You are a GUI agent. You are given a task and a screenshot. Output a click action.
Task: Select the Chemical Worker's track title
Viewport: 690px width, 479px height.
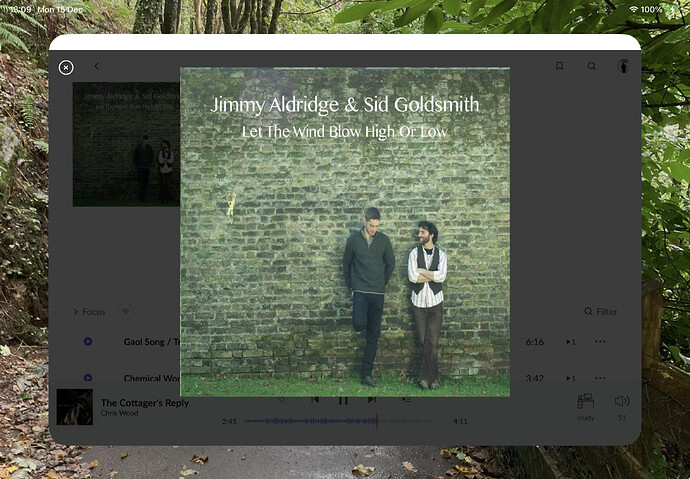pos(152,378)
